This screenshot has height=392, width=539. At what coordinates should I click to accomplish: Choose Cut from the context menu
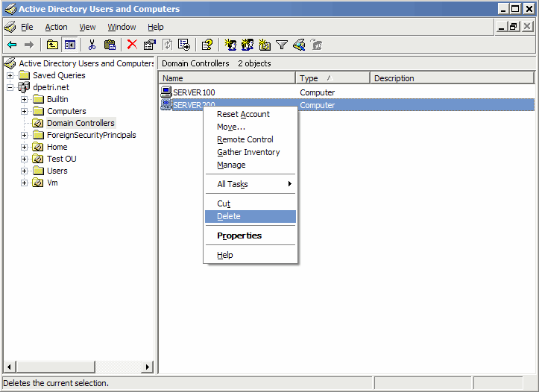250,203
